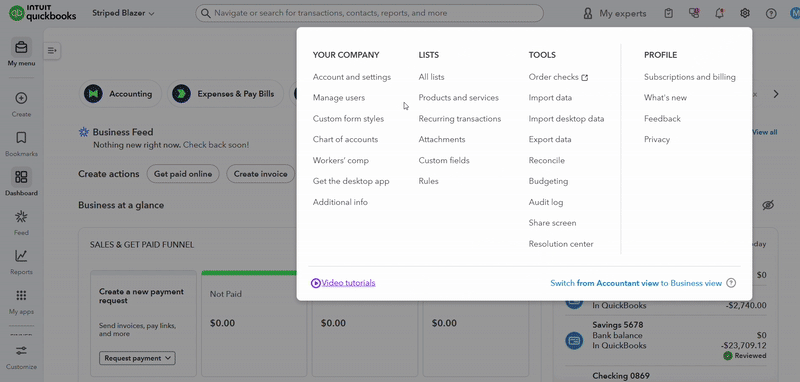Click the Business Feed sparkle icon
Image resolution: width=800 pixels, height=382 pixels.
tap(84, 132)
